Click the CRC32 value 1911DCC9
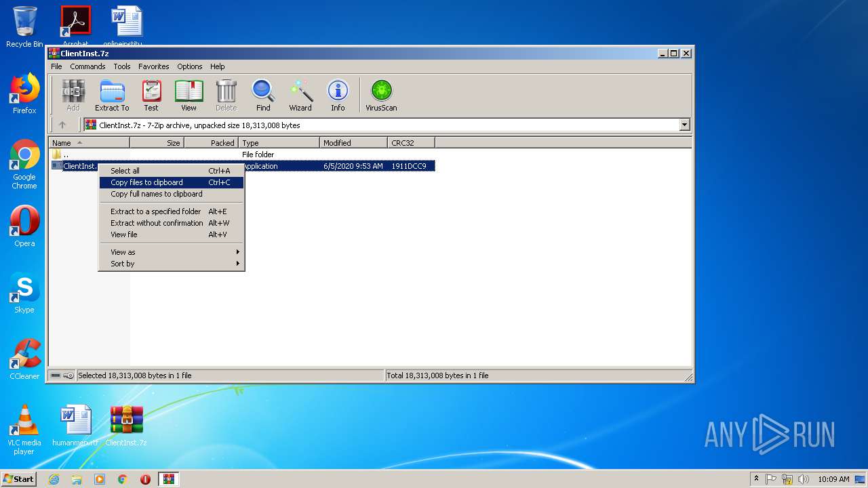868x488 pixels. pyautogui.click(x=409, y=166)
